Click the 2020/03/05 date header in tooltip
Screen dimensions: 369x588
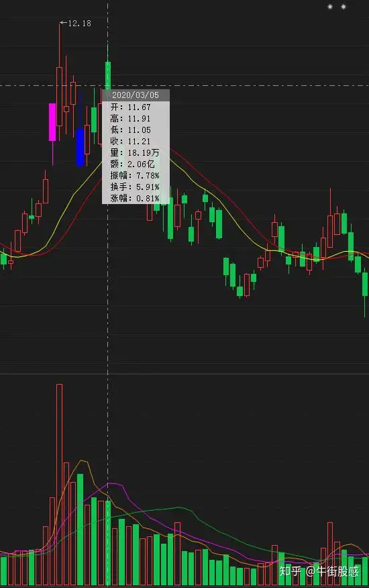pos(136,95)
